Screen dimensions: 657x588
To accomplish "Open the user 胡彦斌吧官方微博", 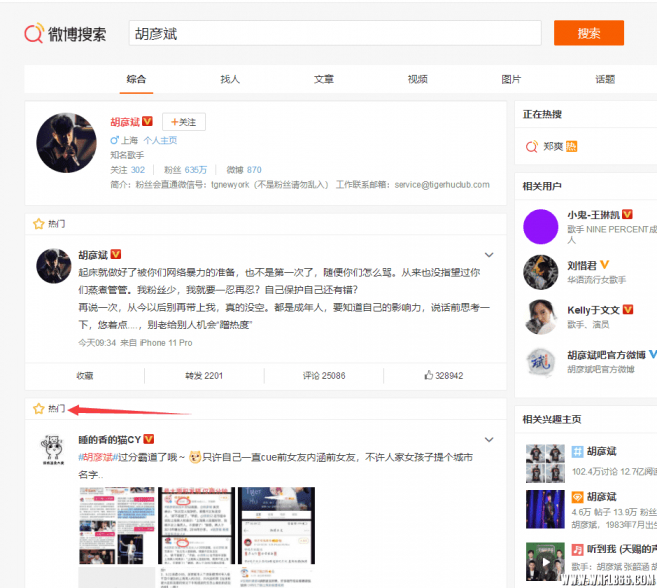I will click(606, 355).
